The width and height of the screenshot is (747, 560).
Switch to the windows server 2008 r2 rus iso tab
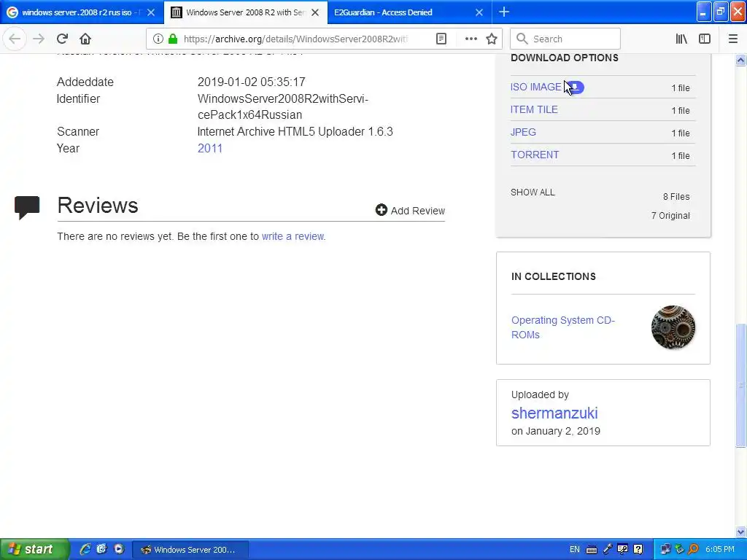click(x=82, y=12)
